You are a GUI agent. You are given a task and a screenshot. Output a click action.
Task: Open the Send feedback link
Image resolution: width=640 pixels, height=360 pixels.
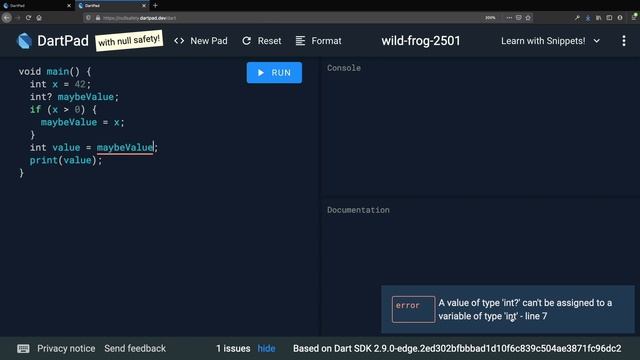[135, 349]
